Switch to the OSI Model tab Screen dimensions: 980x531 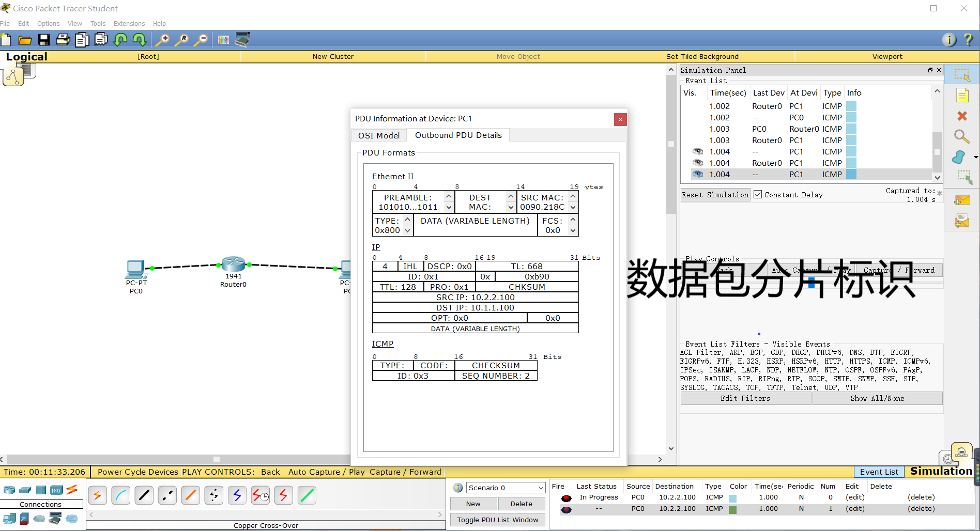point(379,135)
